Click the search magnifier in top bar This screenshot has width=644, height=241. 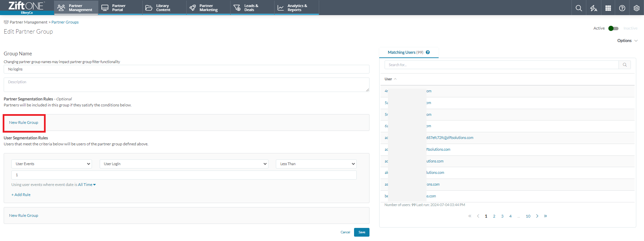point(579,8)
